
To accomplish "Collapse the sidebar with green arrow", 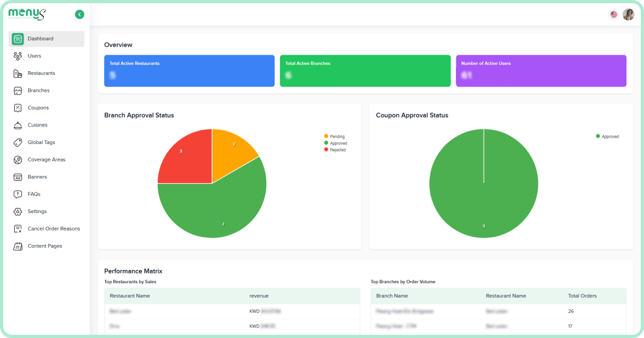I will (80, 14).
